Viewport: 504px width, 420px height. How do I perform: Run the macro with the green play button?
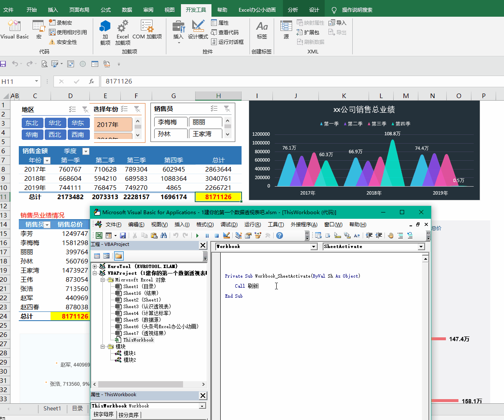pyautogui.click(x=197, y=235)
